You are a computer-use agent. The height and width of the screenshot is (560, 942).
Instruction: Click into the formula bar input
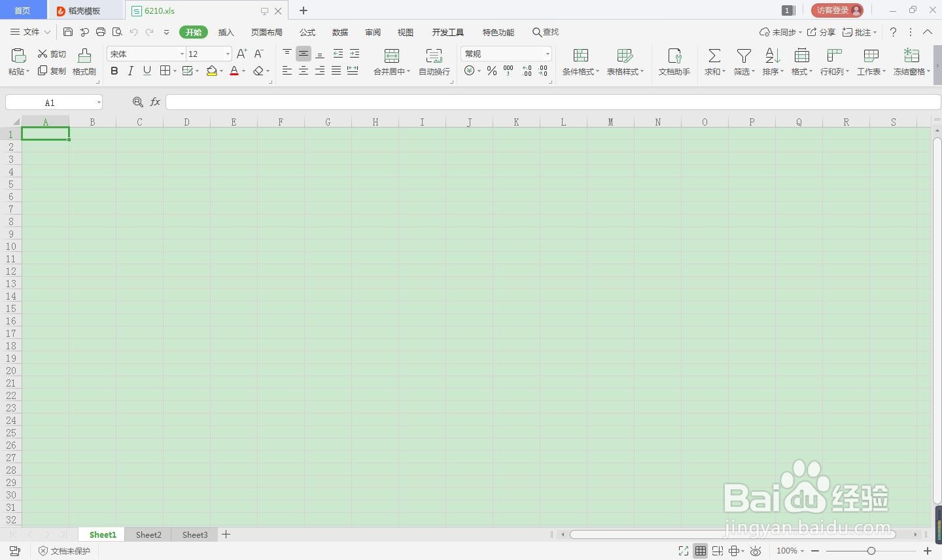(x=553, y=102)
